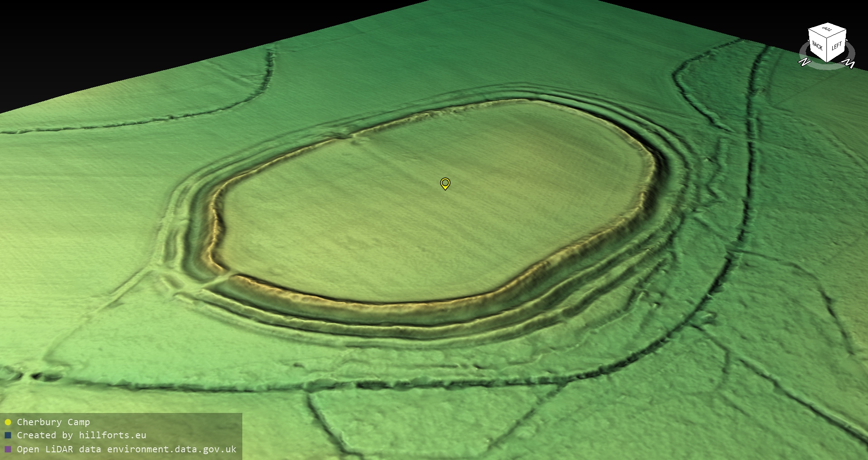Click the BACK face of the view cube

click(x=818, y=45)
